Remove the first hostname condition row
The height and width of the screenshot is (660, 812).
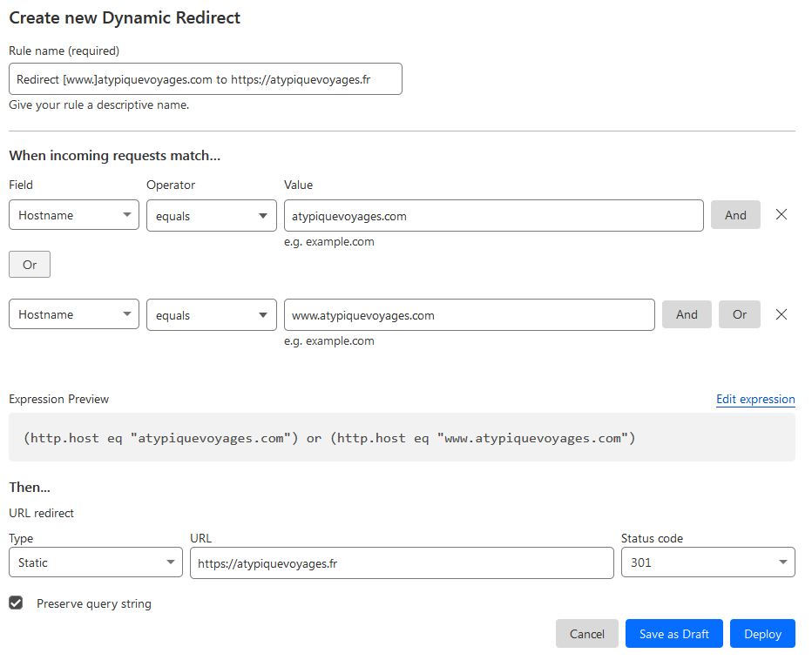point(782,215)
